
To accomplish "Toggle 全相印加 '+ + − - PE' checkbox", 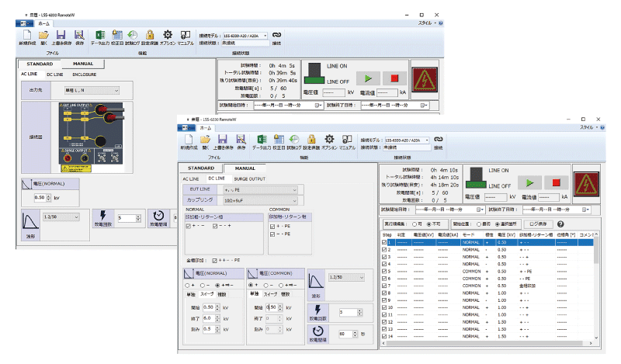I will click(x=215, y=261).
